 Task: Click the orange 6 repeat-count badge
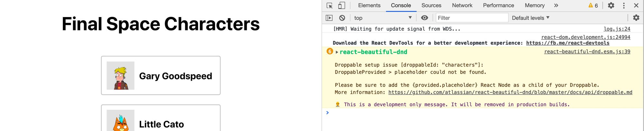click(x=330, y=51)
